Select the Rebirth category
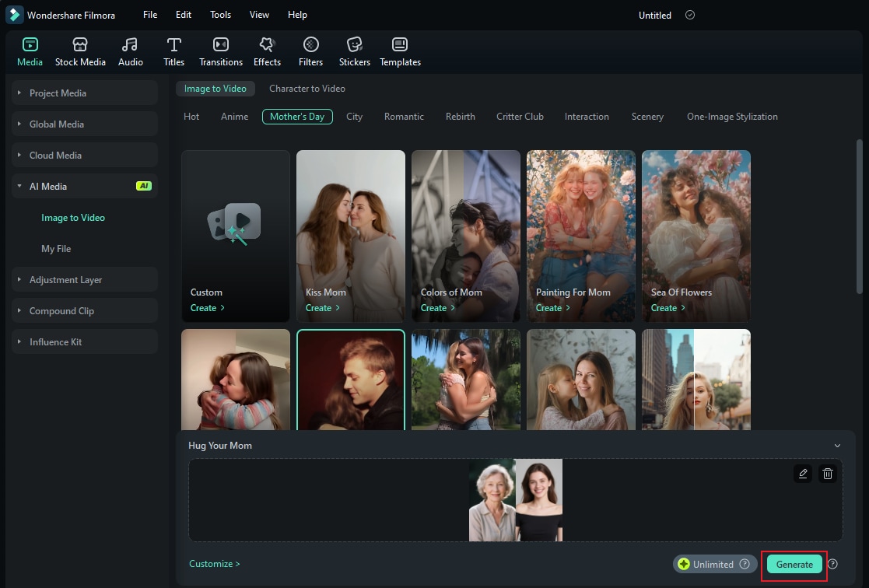Image resolution: width=869 pixels, height=588 pixels. [x=460, y=117]
